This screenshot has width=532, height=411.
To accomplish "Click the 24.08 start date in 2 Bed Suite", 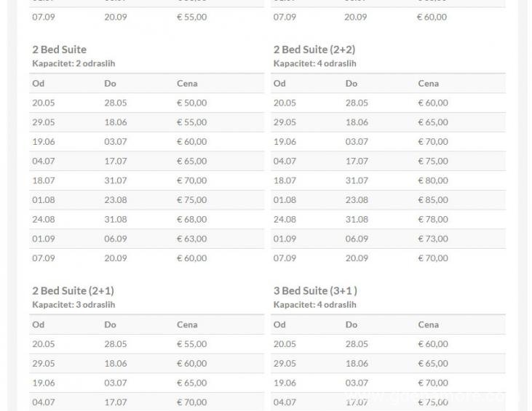I will (x=44, y=220).
